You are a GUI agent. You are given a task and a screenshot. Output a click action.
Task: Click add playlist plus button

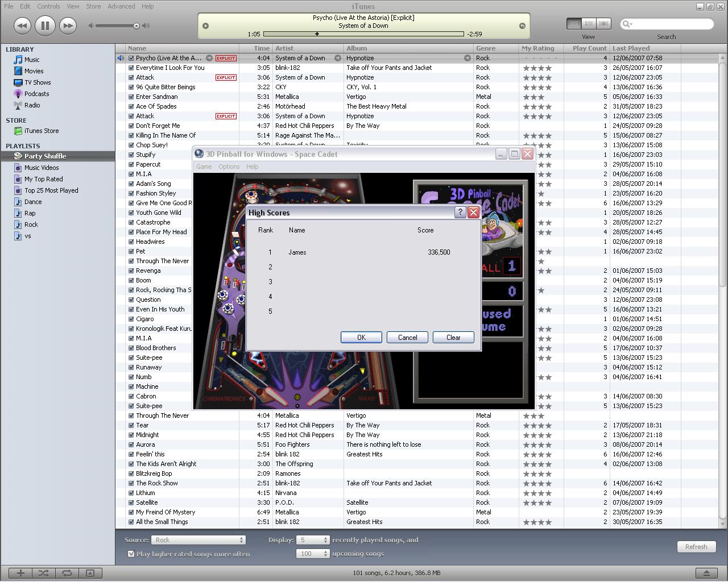pos(20,573)
